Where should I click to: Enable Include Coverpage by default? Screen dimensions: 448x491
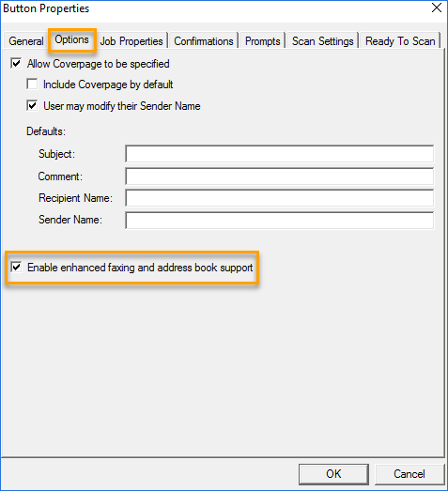tap(32, 84)
